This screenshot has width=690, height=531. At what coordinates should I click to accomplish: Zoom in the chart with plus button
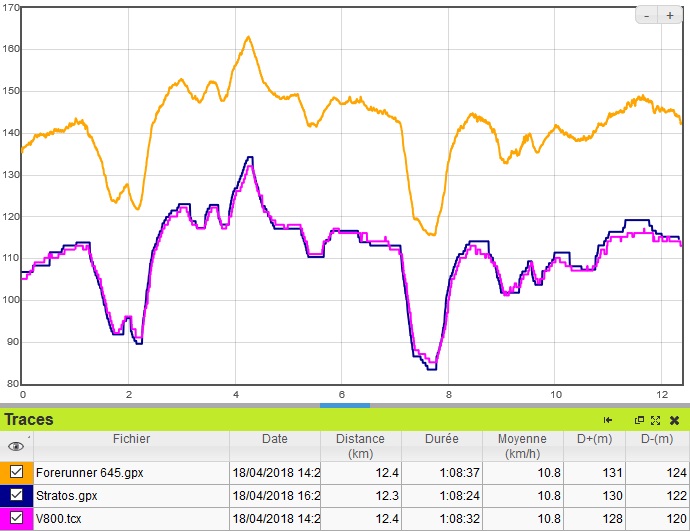coord(669,16)
